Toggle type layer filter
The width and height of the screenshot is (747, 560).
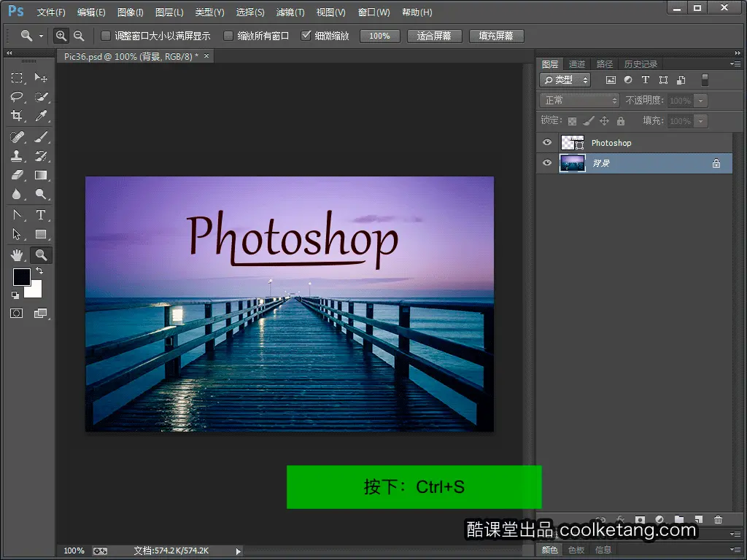point(646,80)
